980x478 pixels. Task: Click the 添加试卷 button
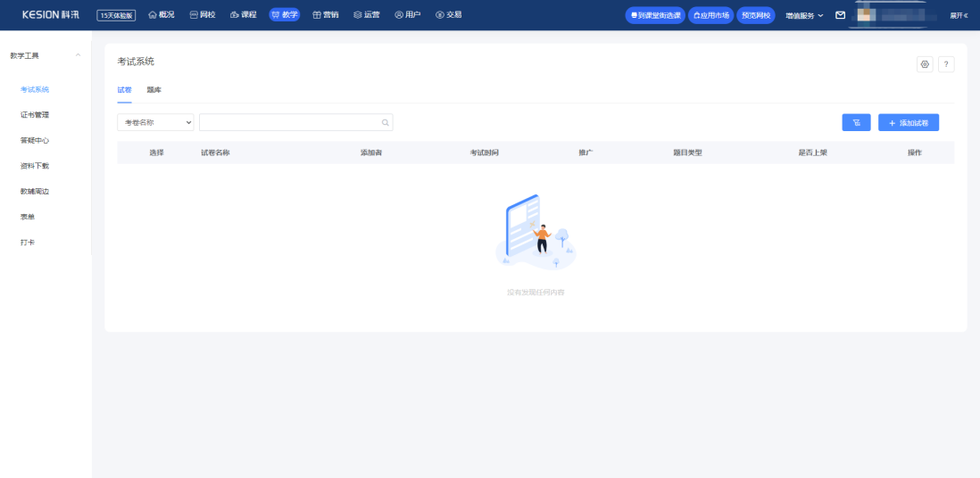point(909,122)
